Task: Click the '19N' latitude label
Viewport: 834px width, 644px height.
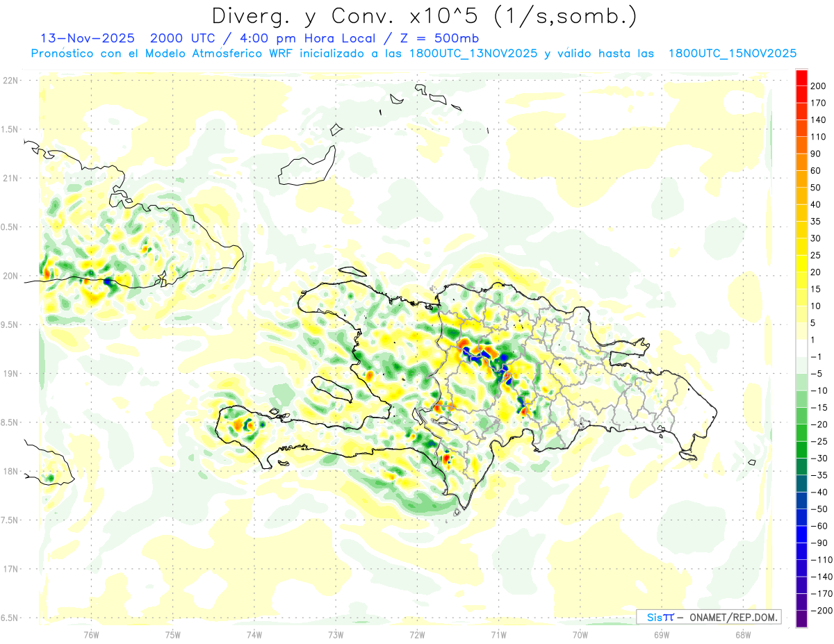Action: (x=10, y=374)
